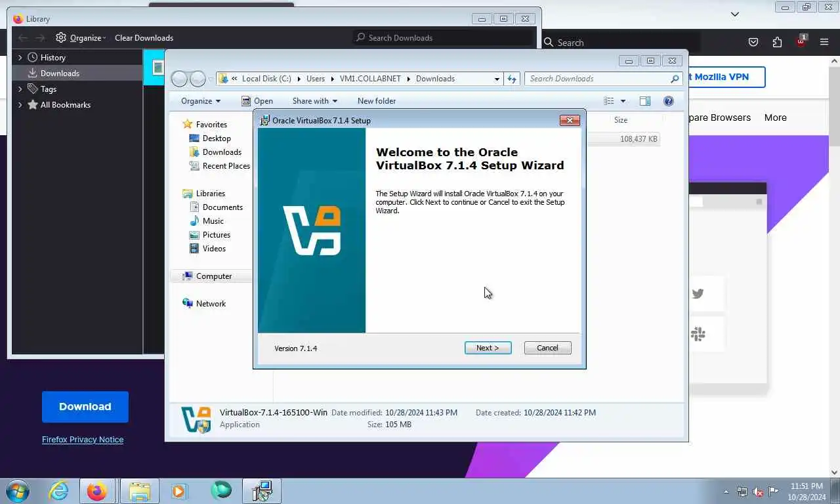Click Local Disk (C:) in address bar
Screen dimensions: 840x504
[x=266, y=78]
